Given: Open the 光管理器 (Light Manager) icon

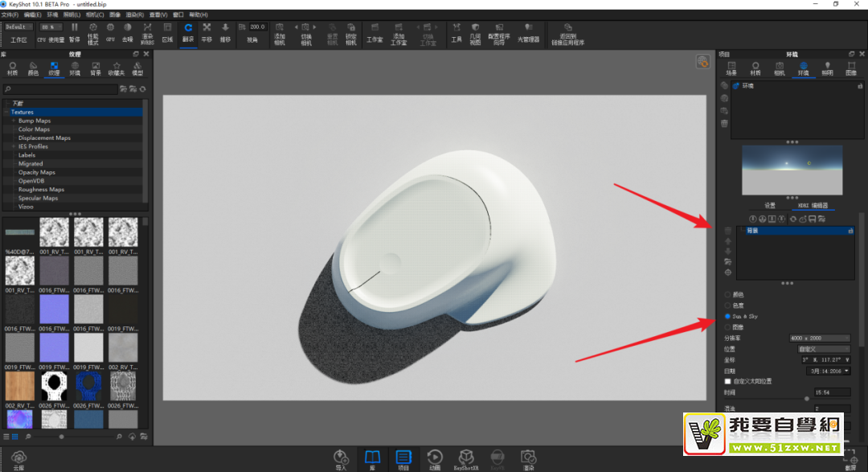Looking at the screenshot, I should (x=528, y=33).
